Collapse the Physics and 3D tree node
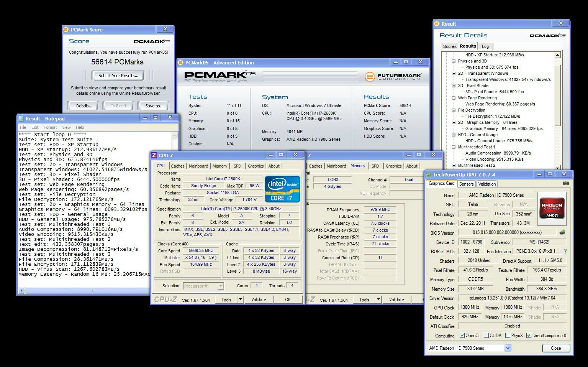The width and height of the screenshot is (588, 367). coord(454,61)
